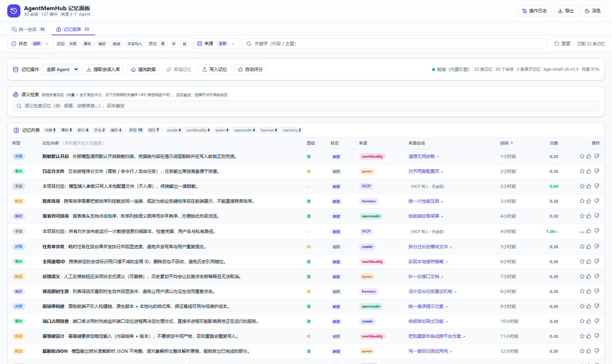Toggle the 中 confidence filter
The image size is (612, 364).
click(x=174, y=44)
